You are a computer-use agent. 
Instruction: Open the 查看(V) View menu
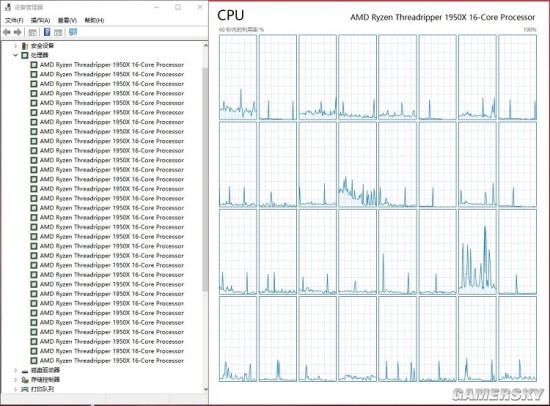(x=67, y=20)
